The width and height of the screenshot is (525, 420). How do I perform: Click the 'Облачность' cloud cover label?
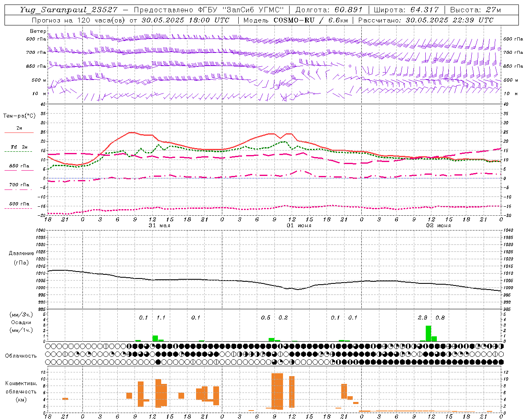coord(21,356)
